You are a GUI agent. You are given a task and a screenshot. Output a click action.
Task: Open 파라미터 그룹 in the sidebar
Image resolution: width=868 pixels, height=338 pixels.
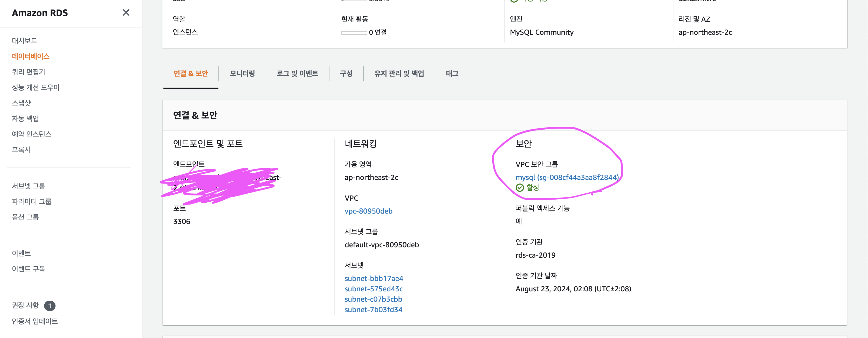click(32, 201)
